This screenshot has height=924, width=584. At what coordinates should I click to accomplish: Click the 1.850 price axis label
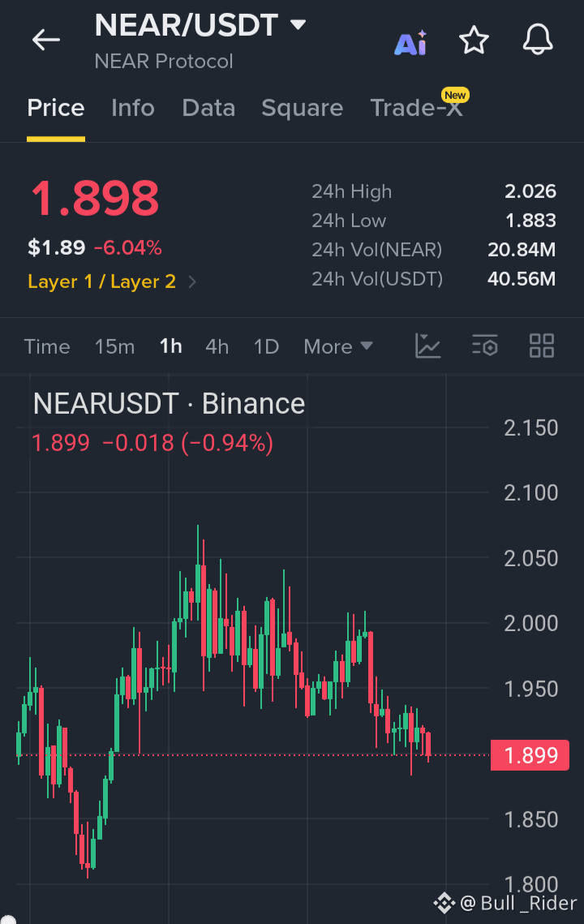tap(531, 819)
